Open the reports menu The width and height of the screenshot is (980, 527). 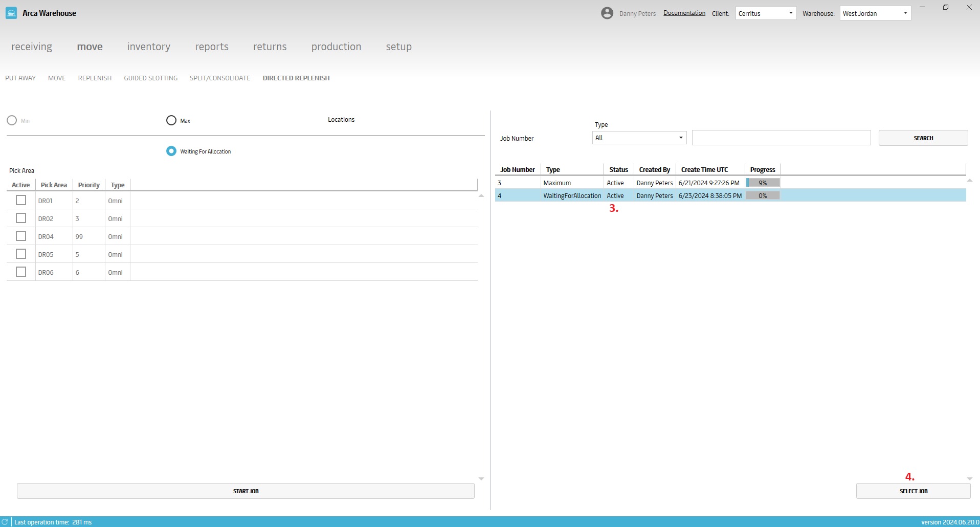(x=212, y=47)
